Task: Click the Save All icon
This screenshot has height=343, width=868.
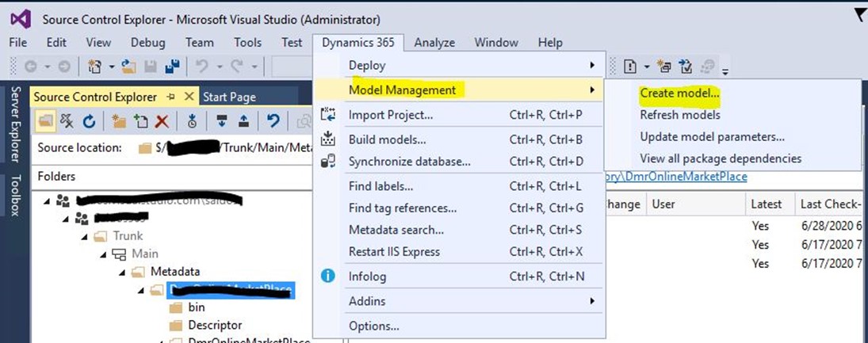Action: [172, 67]
